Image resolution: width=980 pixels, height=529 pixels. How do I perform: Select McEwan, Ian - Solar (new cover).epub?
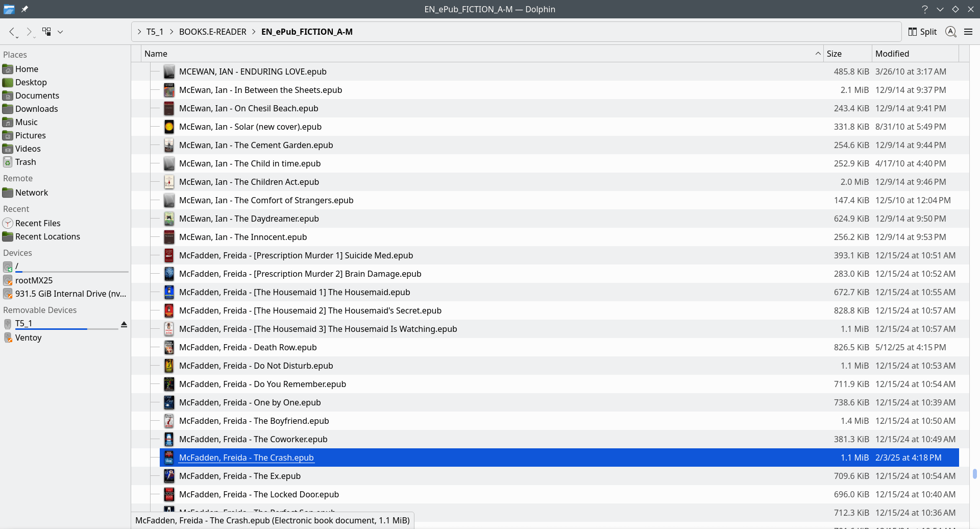(x=250, y=127)
